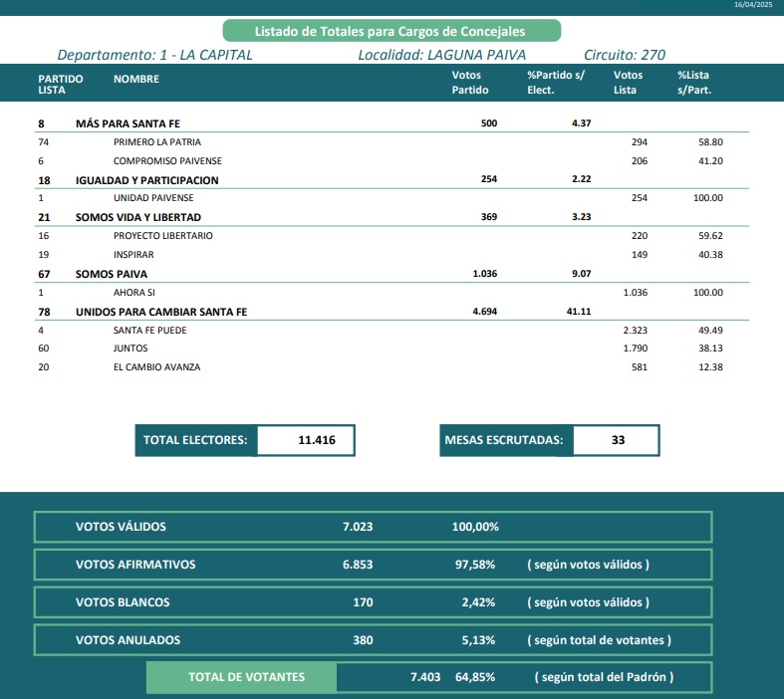Click the 'MESAS ESCRUTADAS:' label
Viewport: 784px width, 699px height.
click(x=503, y=440)
